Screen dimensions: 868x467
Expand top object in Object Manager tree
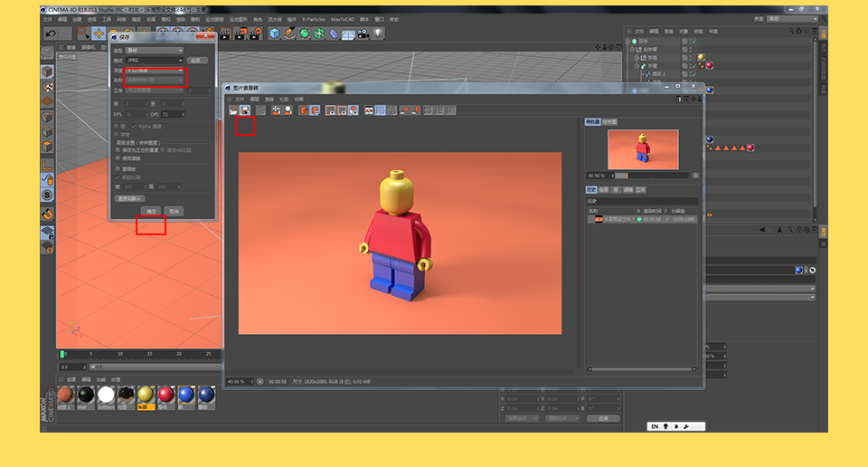pyautogui.click(x=627, y=41)
